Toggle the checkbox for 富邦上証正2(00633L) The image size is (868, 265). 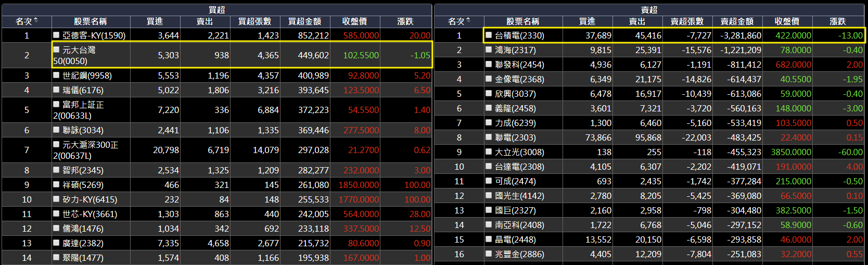(x=56, y=104)
